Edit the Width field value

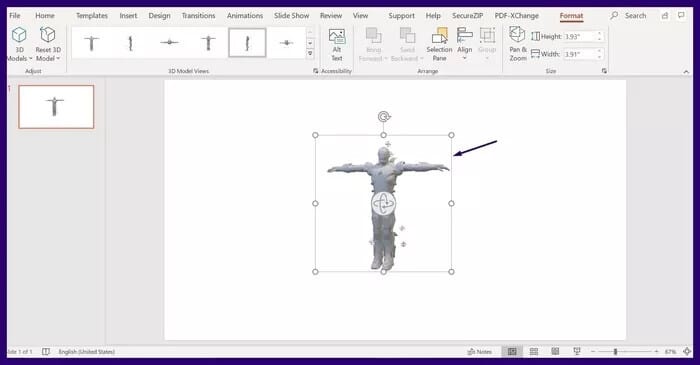click(579, 54)
